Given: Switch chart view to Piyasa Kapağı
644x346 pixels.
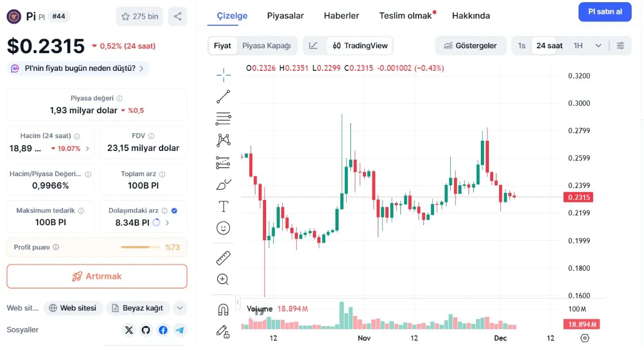Looking at the screenshot, I should click(x=267, y=46).
